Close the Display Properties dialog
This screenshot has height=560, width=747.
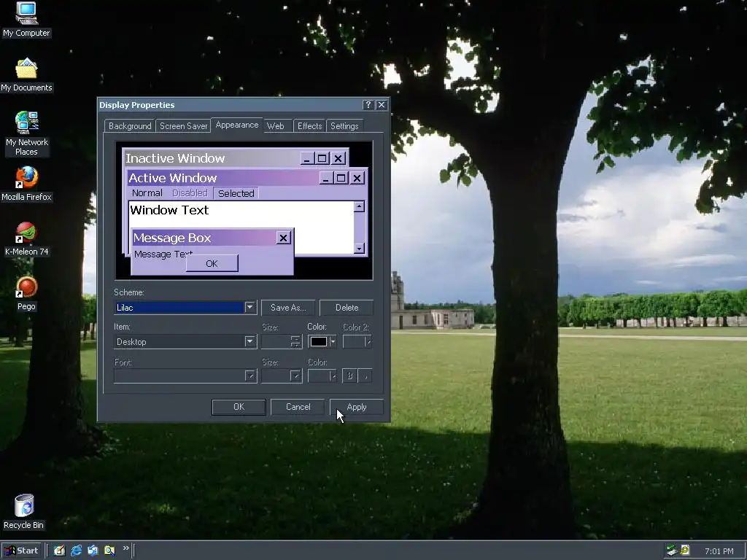pos(382,105)
